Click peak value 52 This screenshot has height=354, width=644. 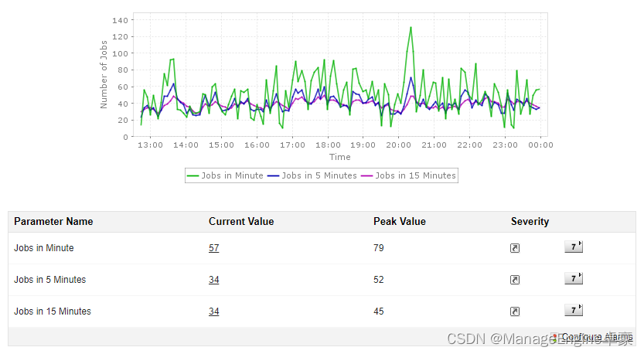pos(379,280)
